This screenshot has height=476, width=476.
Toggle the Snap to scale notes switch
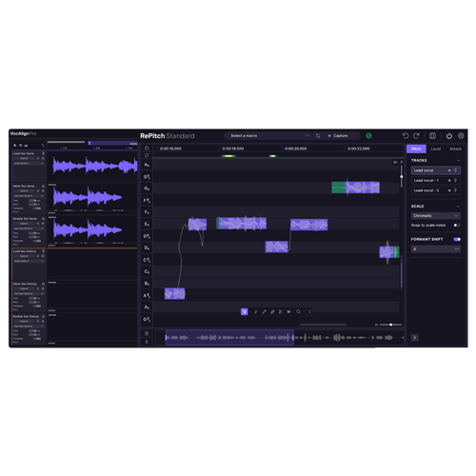coord(457,226)
